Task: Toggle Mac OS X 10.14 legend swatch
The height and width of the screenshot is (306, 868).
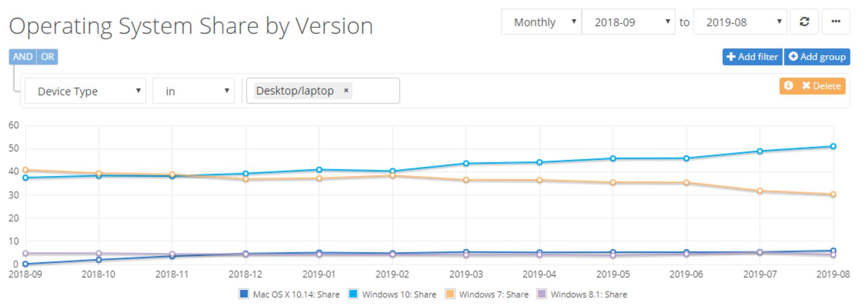Action: (244, 294)
